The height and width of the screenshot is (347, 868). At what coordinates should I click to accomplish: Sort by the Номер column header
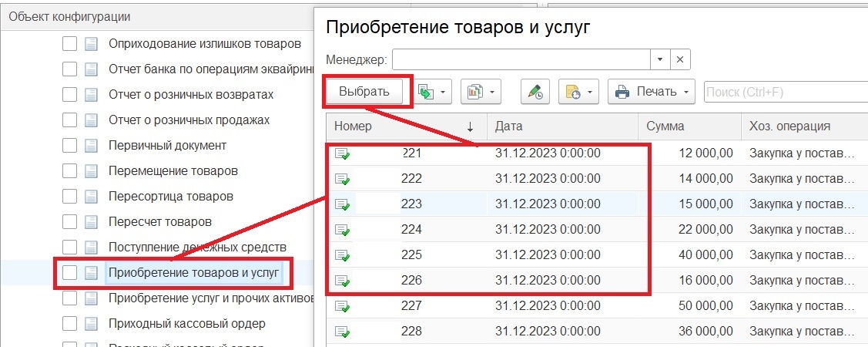[x=400, y=126]
